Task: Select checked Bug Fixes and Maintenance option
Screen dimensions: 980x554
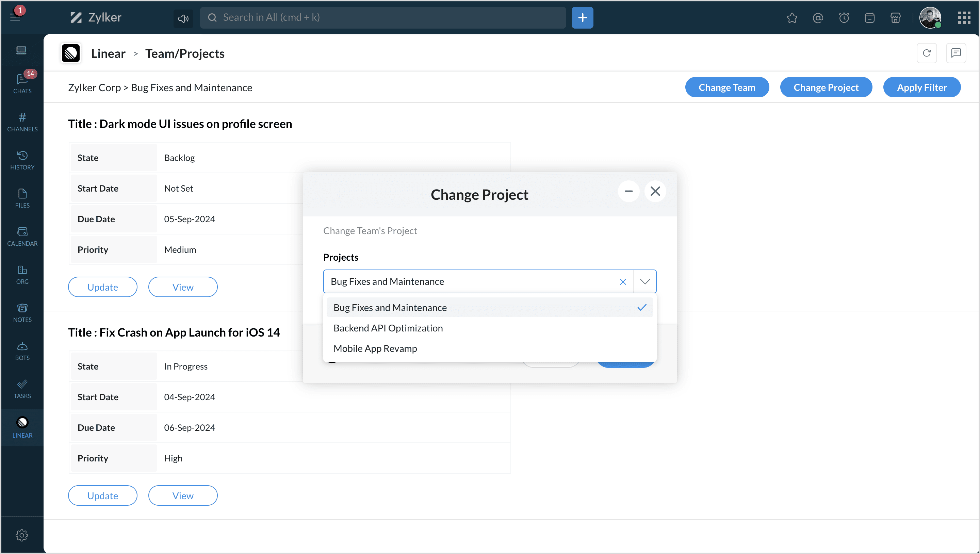Action: pyautogui.click(x=390, y=307)
